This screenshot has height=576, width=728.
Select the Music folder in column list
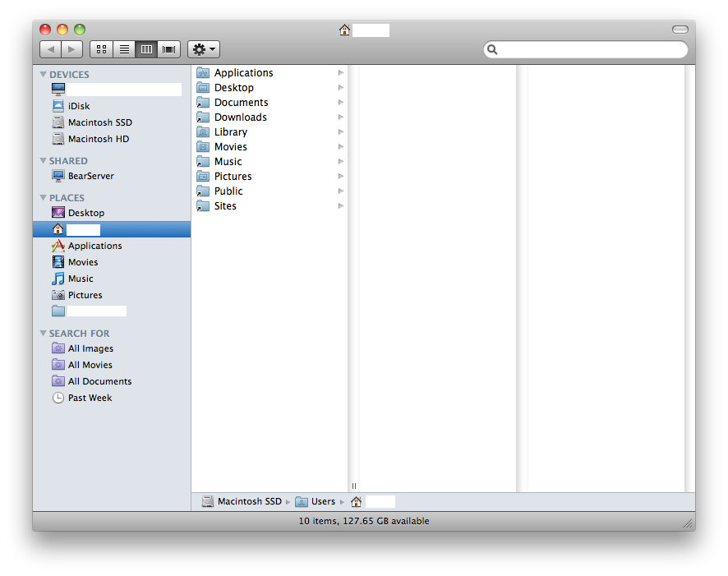(270, 162)
